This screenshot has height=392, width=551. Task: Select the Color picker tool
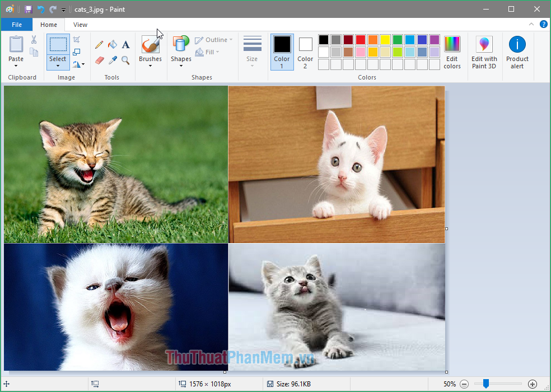pos(113,59)
